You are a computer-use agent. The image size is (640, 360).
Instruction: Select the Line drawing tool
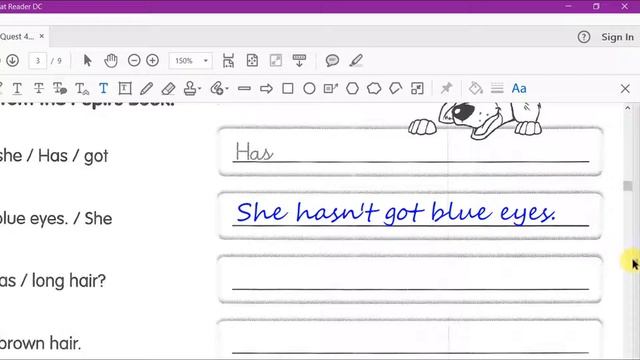(x=244, y=89)
